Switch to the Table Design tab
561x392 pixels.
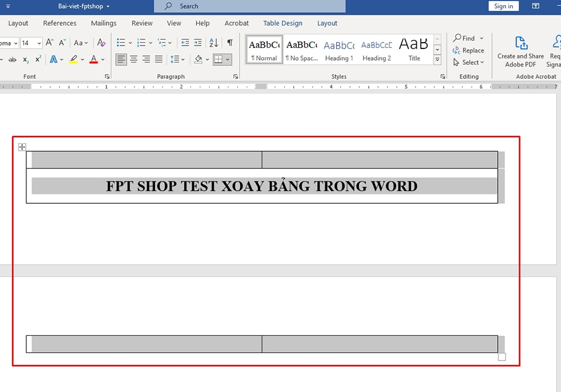[x=282, y=23]
